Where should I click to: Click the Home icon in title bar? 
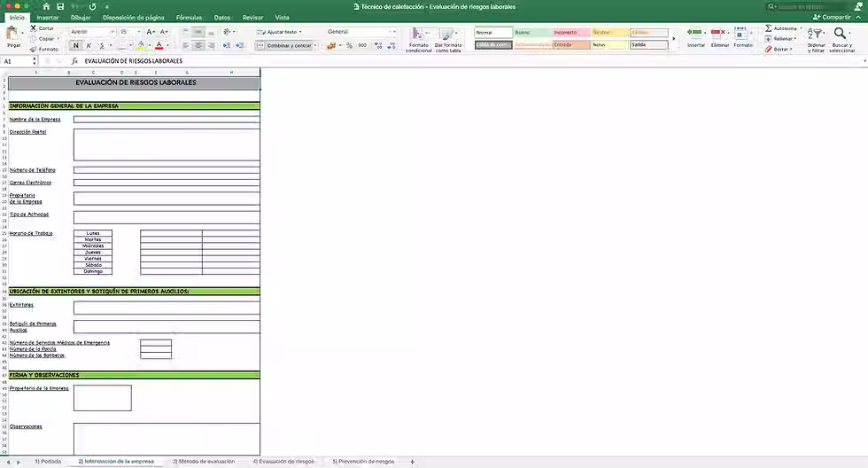tap(46, 6)
